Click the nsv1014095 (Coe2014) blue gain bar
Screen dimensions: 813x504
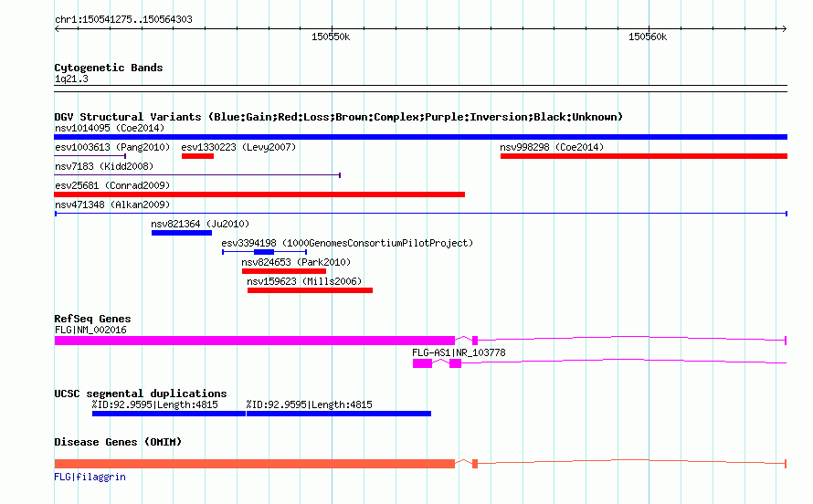tap(420, 137)
